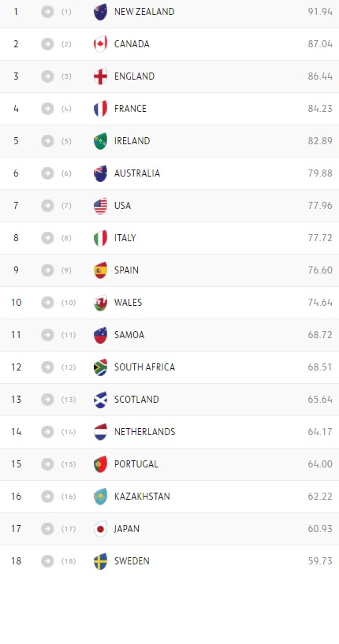Select the PORTUGAL team name

coord(136,464)
